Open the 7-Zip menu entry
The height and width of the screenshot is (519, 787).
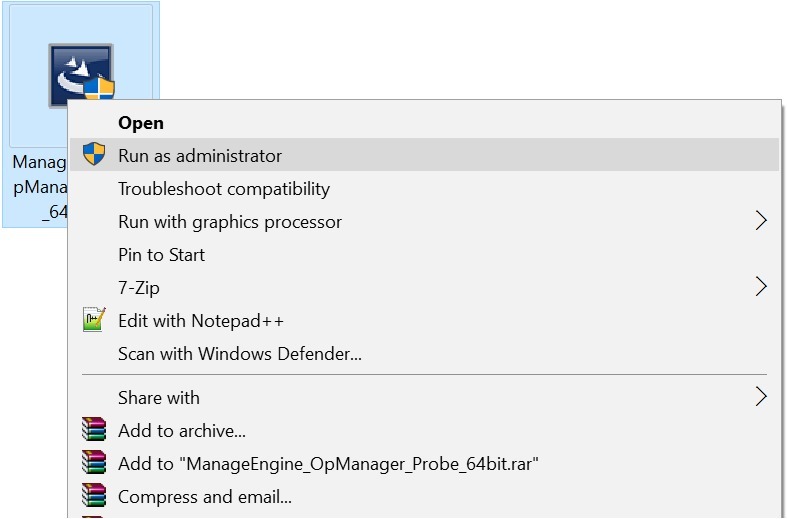coord(139,288)
